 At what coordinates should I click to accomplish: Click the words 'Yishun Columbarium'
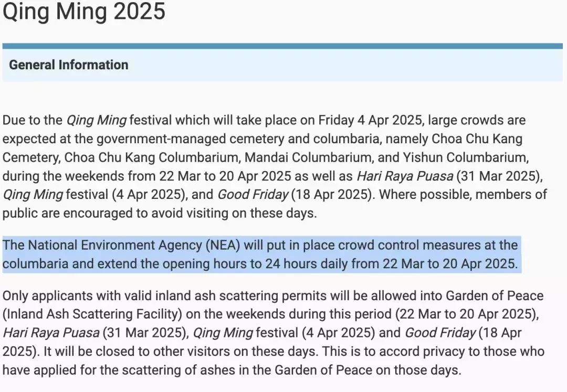tap(465, 157)
